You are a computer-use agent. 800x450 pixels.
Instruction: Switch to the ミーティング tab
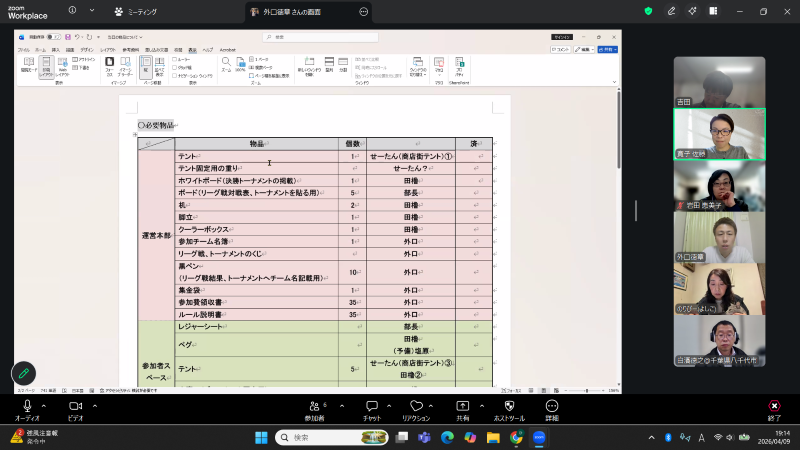click(137, 11)
